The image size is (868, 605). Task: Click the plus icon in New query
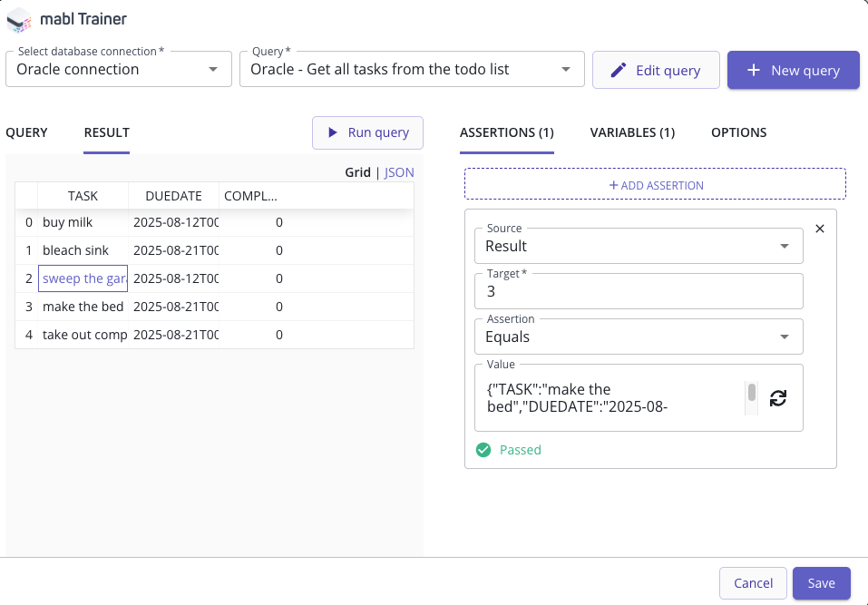coord(753,70)
